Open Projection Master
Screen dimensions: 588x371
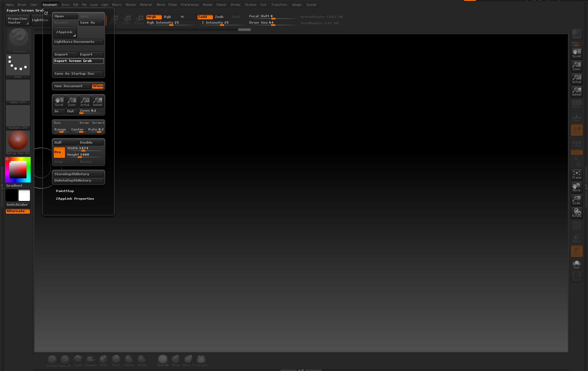[x=18, y=20]
